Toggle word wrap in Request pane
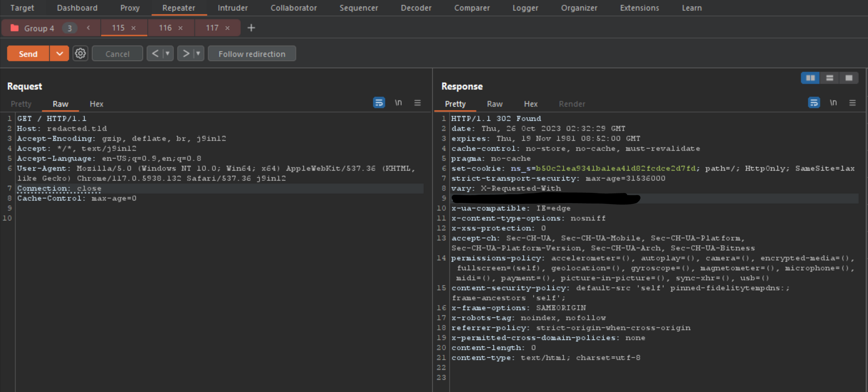Screen dimensions: 868x392 (x=379, y=103)
